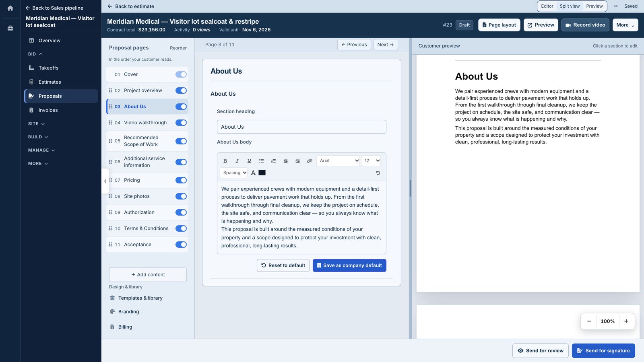Expand the MANAGE section in the sidebar
644x362 pixels.
[x=41, y=150]
